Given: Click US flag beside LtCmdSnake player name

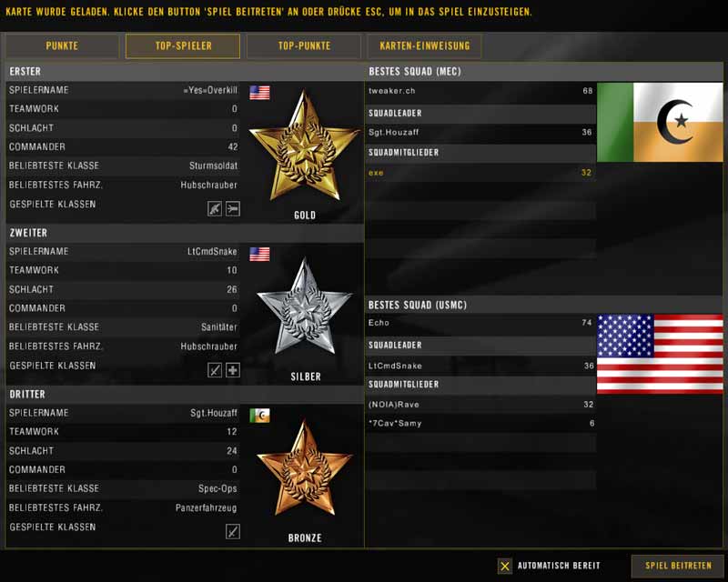Looking at the screenshot, I should 259,254.
